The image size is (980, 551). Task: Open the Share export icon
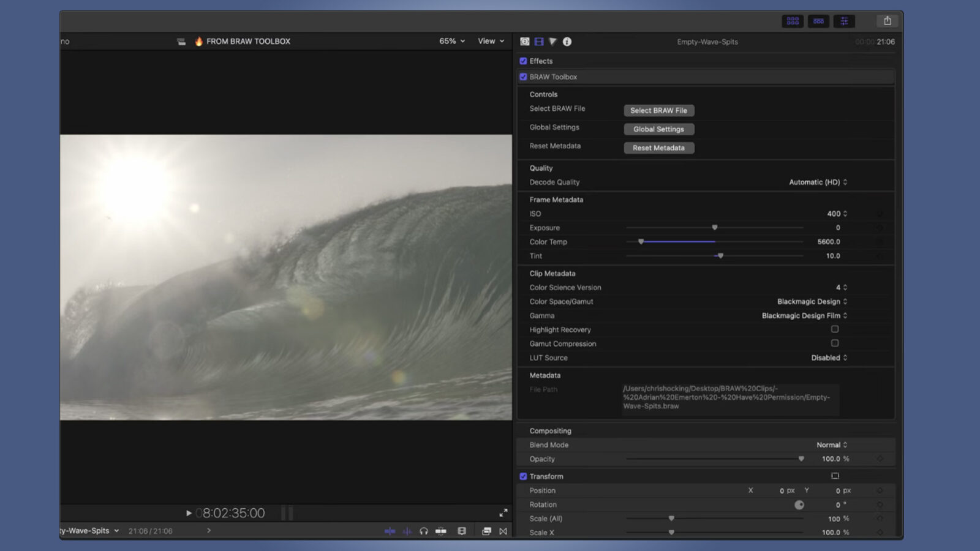[x=888, y=21]
